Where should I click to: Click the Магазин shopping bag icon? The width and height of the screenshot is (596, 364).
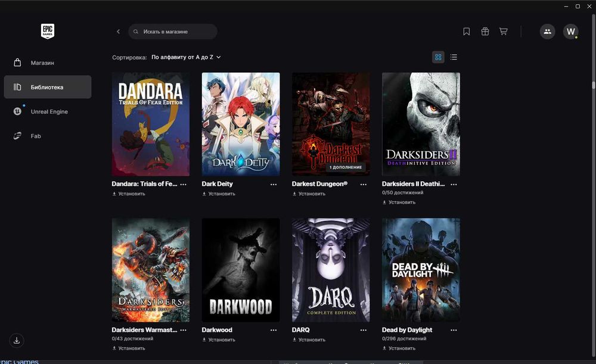point(17,63)
